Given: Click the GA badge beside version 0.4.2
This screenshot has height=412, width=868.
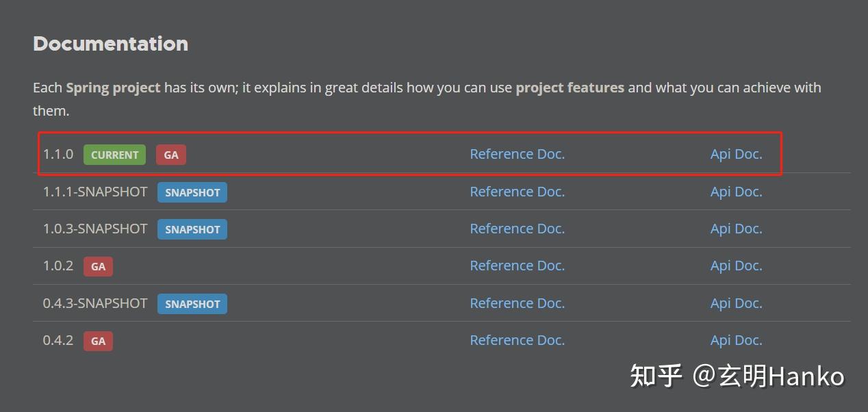Looking at the screenshot, I should point(98,341).
